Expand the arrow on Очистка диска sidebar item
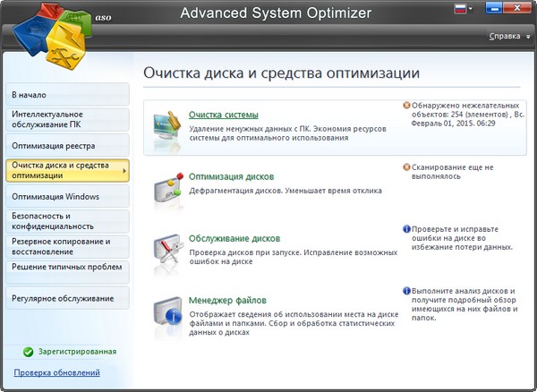537x392 pixels. pos(124,170)
